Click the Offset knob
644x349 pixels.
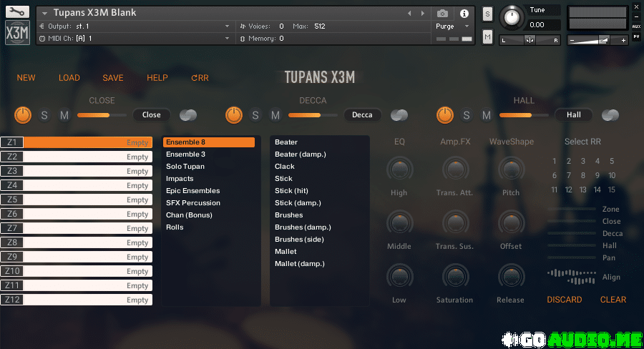(512, 223)
